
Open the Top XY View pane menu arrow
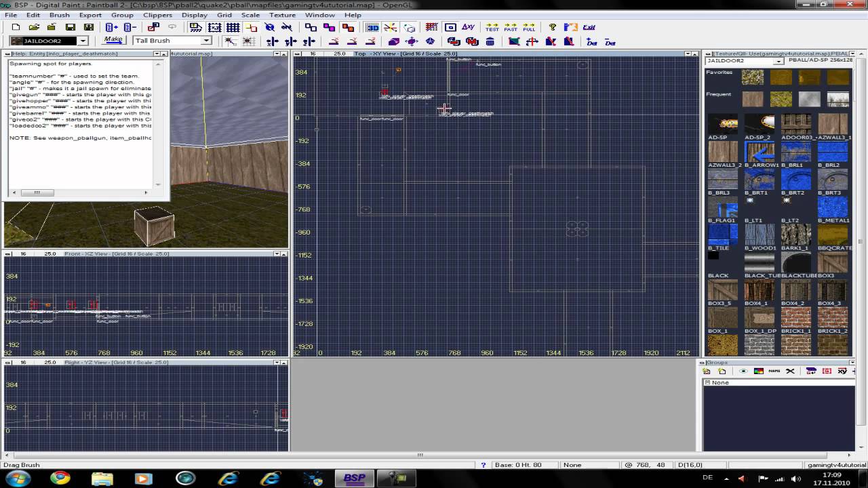[687, 54]
